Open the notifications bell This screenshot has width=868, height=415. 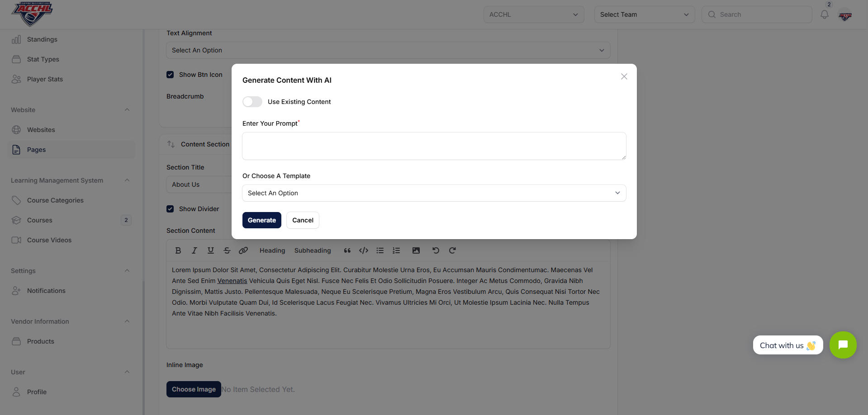[x=825, y=14]
